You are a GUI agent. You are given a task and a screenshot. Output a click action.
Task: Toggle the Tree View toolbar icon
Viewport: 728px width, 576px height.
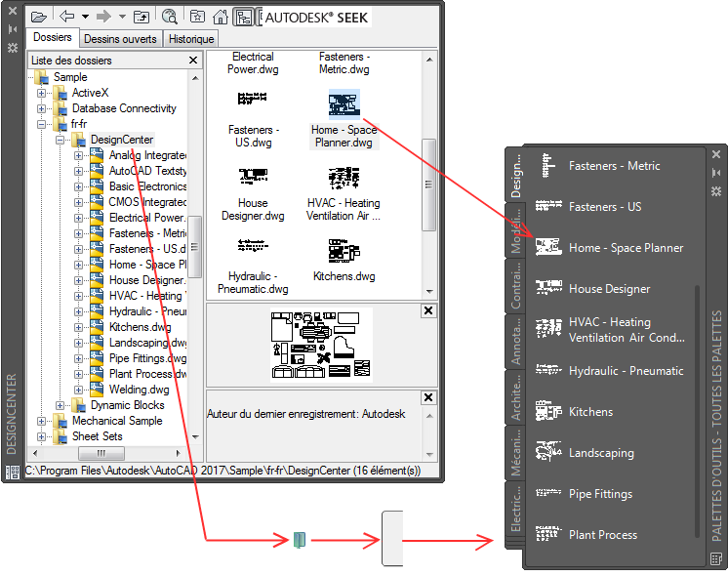[x=244, y=18]
